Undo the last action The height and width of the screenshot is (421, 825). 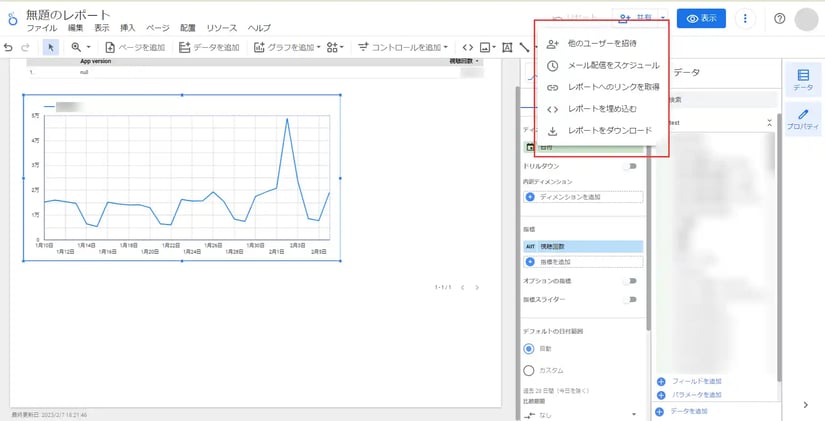[x=8, y=47]
